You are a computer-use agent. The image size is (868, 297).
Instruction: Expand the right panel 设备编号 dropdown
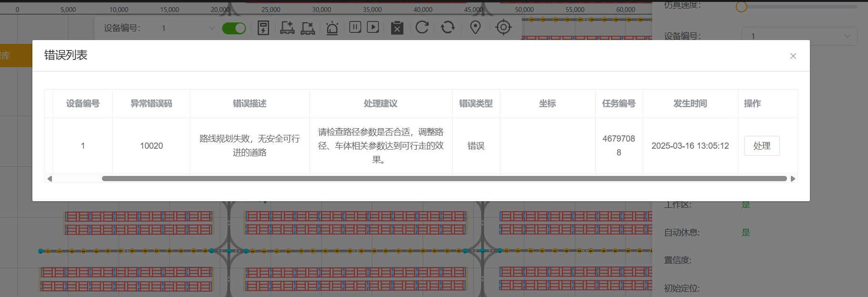(x=799, y=36)
